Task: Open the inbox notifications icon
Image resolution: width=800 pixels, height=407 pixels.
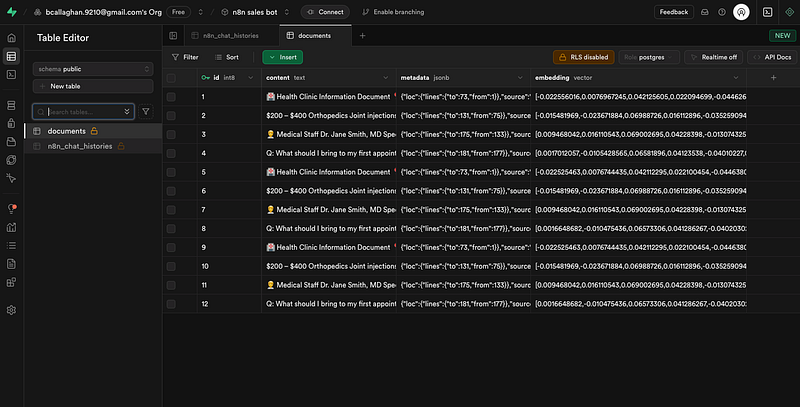Action: [x=704, y=12]
